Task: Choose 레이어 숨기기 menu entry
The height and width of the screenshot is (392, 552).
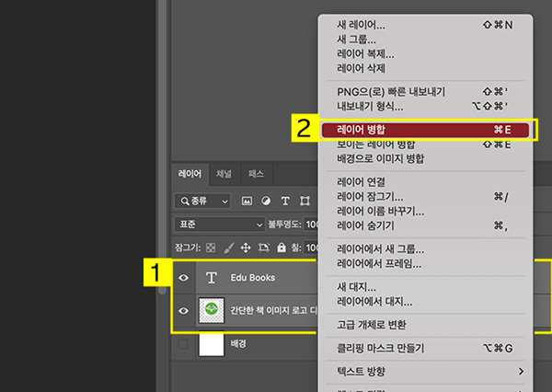Action: tap(425, 225)
